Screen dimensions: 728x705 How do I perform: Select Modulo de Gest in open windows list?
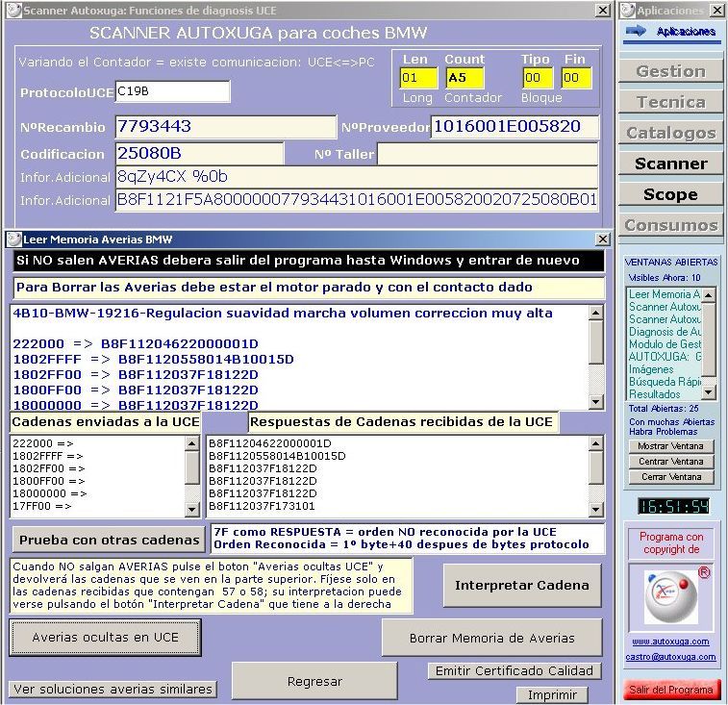tap(665, 344)
